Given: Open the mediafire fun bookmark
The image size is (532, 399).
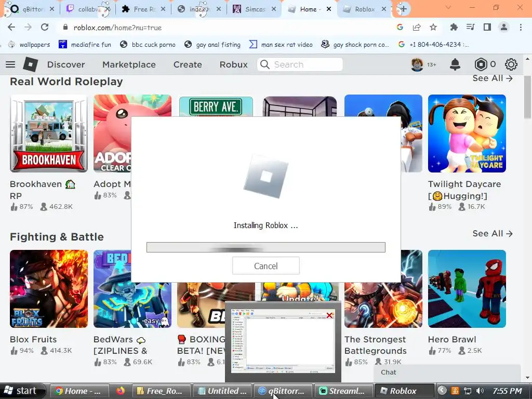Looking at the screenshot, I should click(x=85, y=45).
